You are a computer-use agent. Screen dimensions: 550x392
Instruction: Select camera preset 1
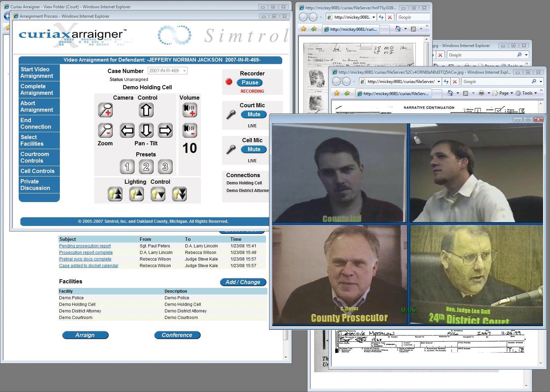[127, 167]
